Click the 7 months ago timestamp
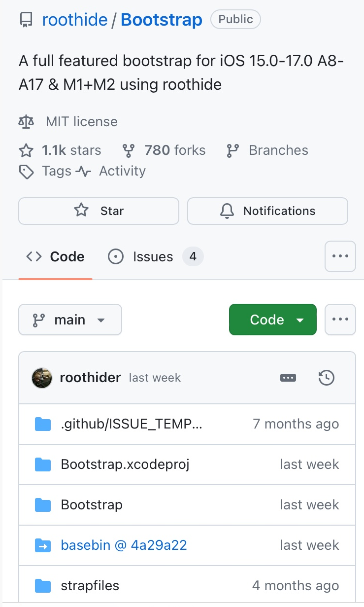364x607 pixels. [296, 424]
